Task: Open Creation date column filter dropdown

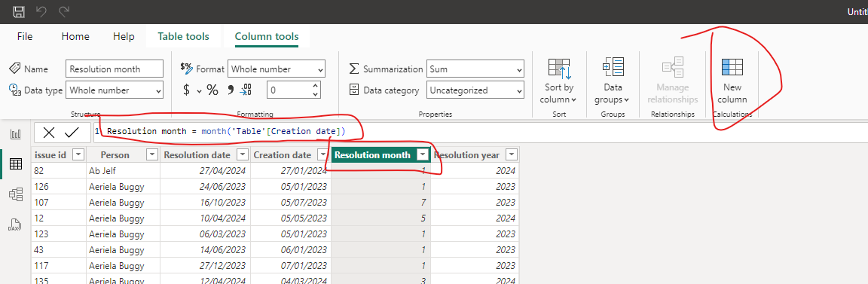Action: (x=322, y=155)
